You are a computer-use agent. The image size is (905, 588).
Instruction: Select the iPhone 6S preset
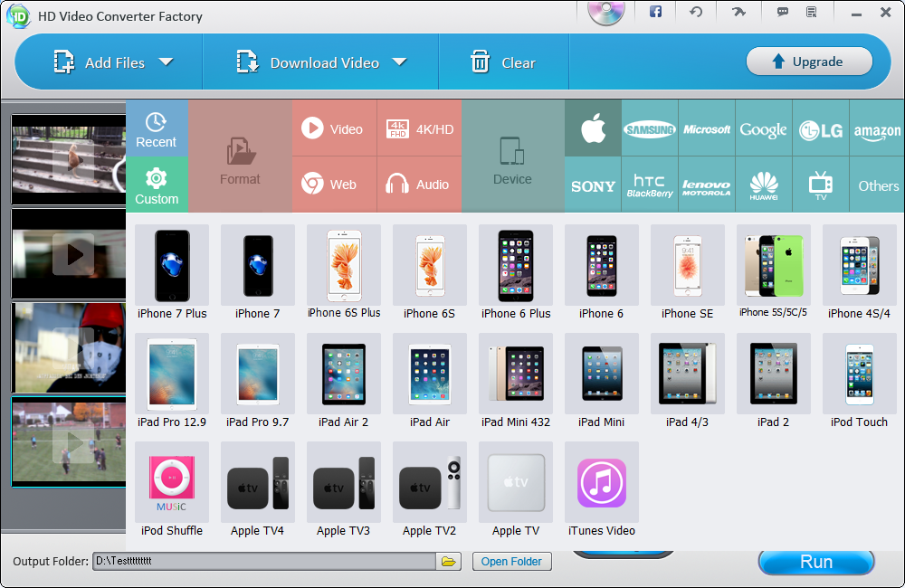429,273
